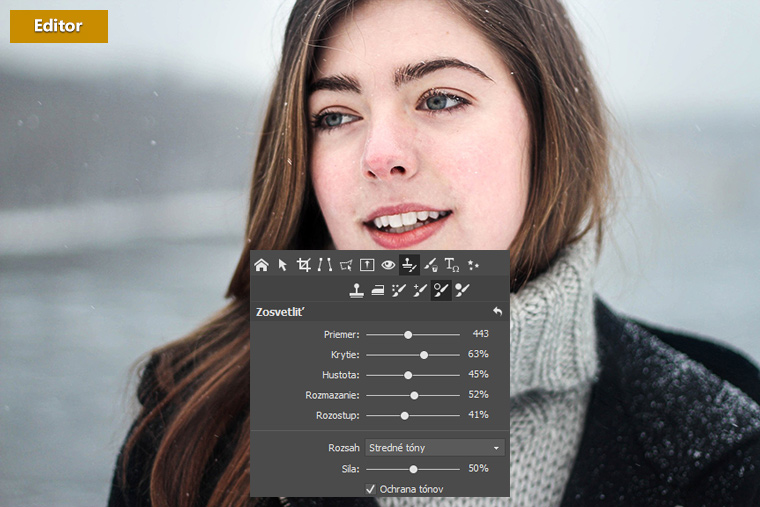
Task: Click the Hustota slider handle
Action: [408, 375]
